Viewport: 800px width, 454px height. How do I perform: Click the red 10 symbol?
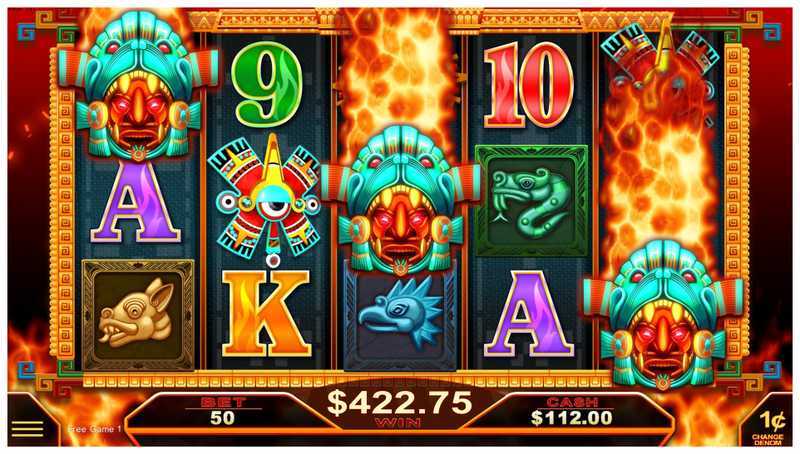(x=529, y=85)
